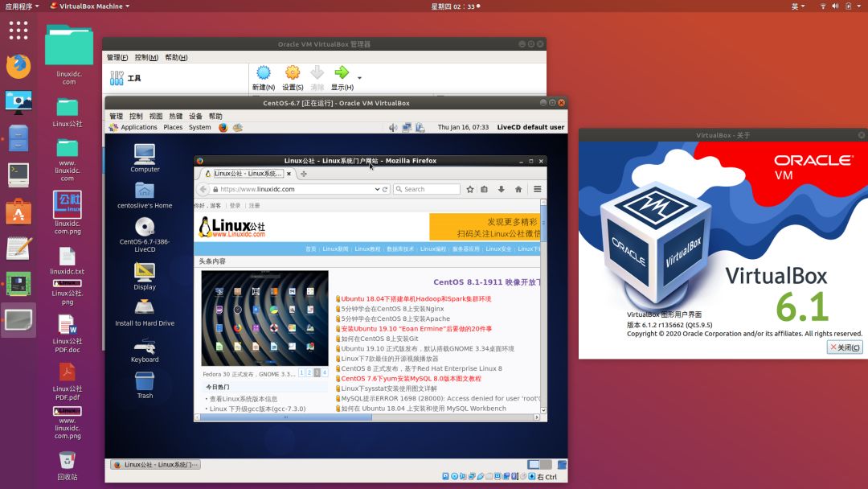The image size is (868, 489).
Task: Click the Firefox Home button
Action: (x=519, y=189)
